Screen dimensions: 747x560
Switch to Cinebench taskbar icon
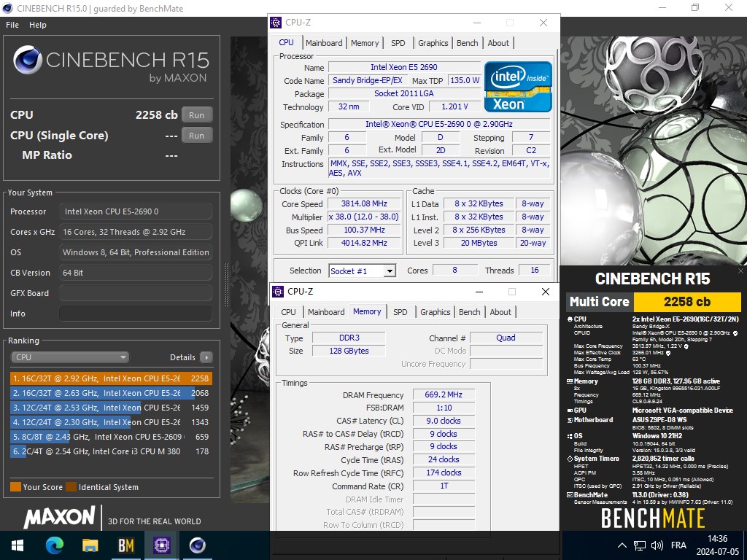(x=198, y=545)
